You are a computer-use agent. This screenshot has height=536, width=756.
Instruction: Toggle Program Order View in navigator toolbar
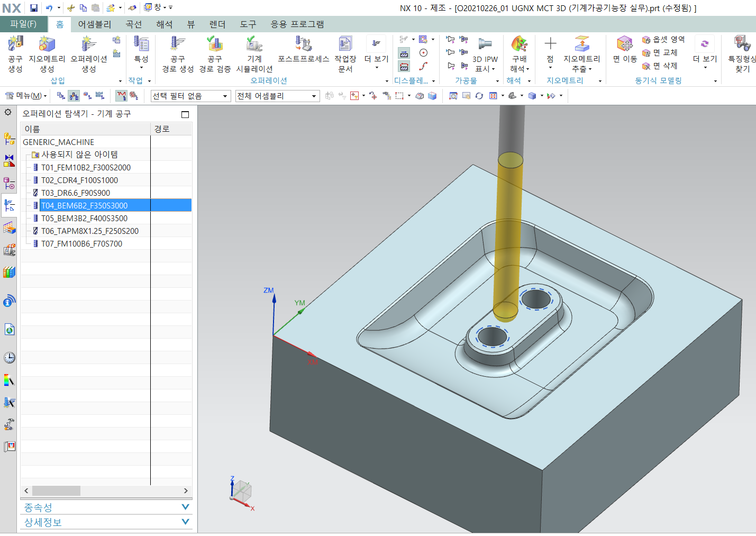pos(61,96)
